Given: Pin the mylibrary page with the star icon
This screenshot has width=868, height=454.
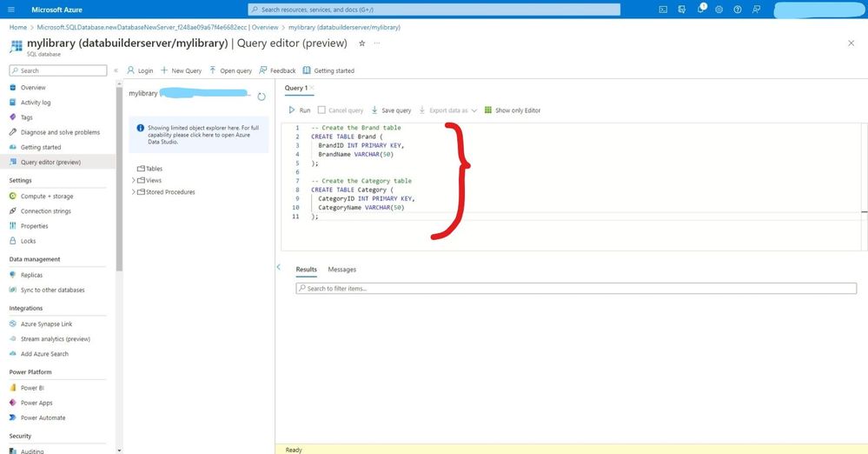Looking at the screenshot, I should pos(362,43).
